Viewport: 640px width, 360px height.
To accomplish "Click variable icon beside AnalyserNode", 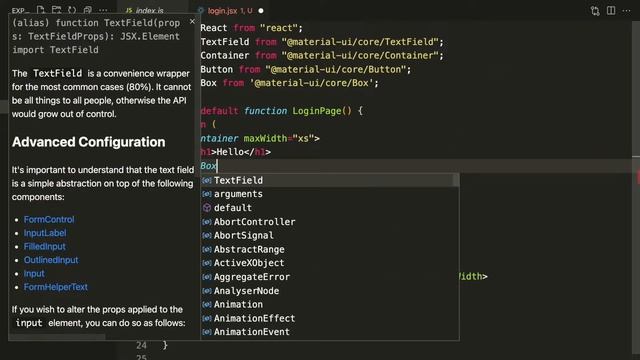I will pyautogui.click(x=207, y=291).
